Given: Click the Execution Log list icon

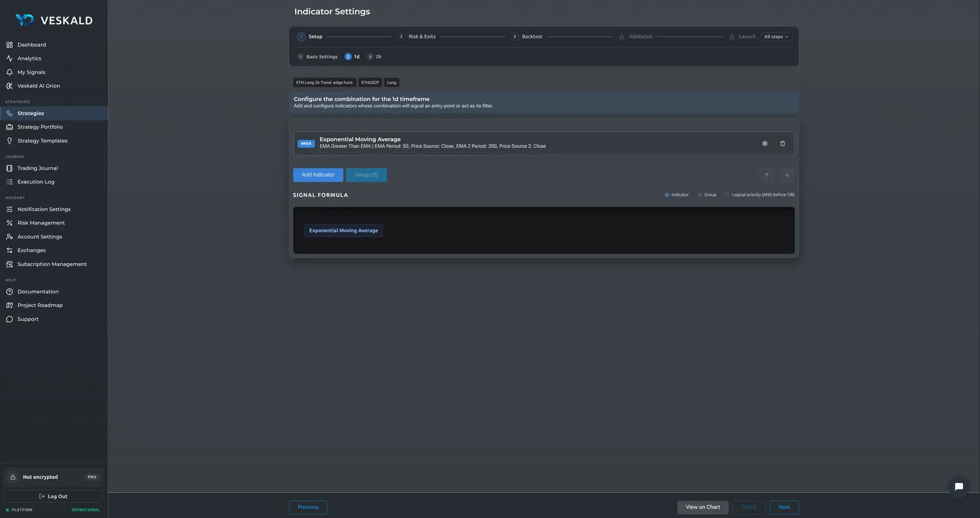Looking at the screenshot, I should [x=9, y=182].
